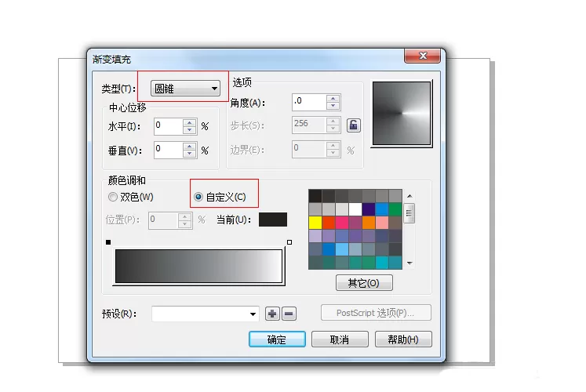Open the 类型 gradient type dropdown
Image resolution: width=586 pixels, height=392 pixels.
185,89
